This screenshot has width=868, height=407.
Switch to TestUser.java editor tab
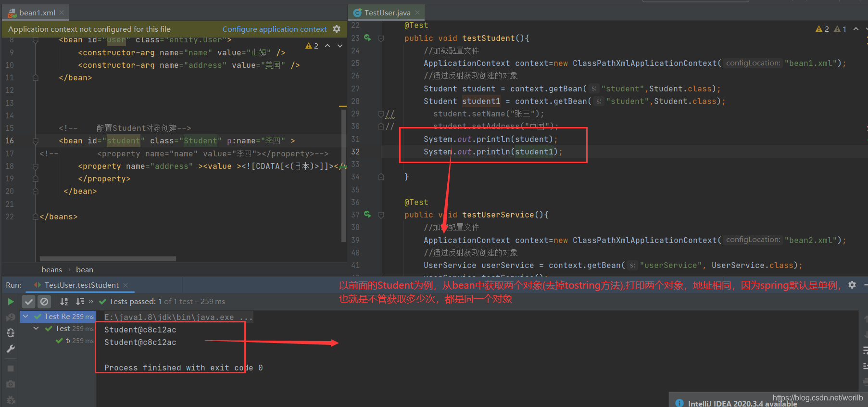387,13
